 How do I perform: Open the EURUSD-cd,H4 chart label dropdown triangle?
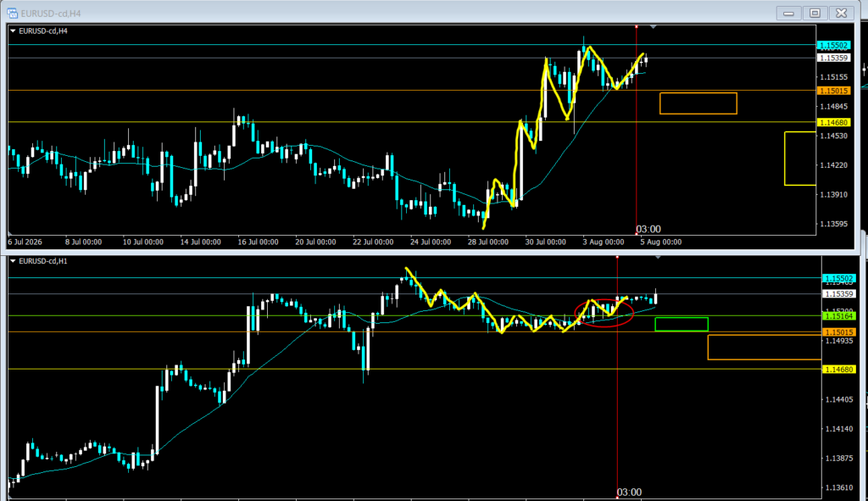13,31
